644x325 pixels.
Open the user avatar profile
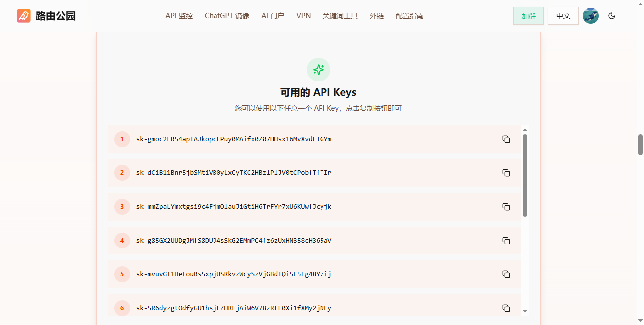pyautogui.click(x=590, y=16)
